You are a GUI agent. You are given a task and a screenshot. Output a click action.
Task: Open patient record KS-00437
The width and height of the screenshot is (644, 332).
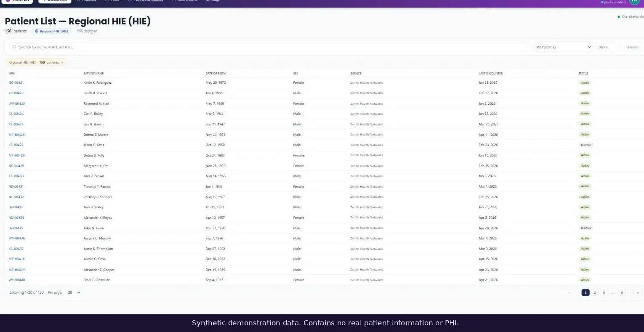pyautogui.click(x=16, y=249)
